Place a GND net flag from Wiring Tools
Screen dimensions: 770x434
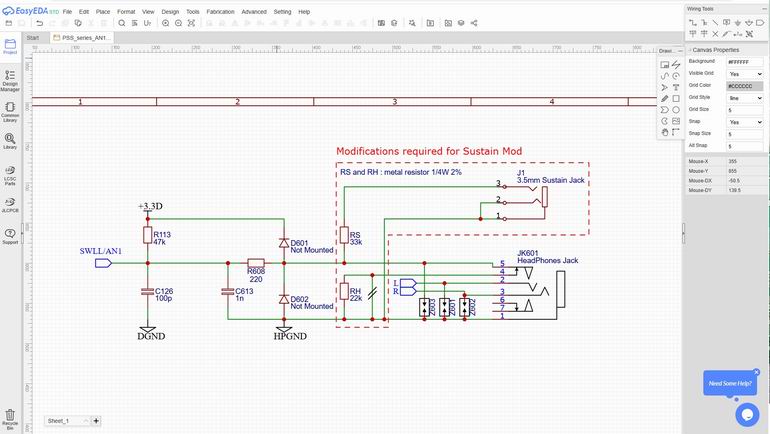(x=738, y=23)
